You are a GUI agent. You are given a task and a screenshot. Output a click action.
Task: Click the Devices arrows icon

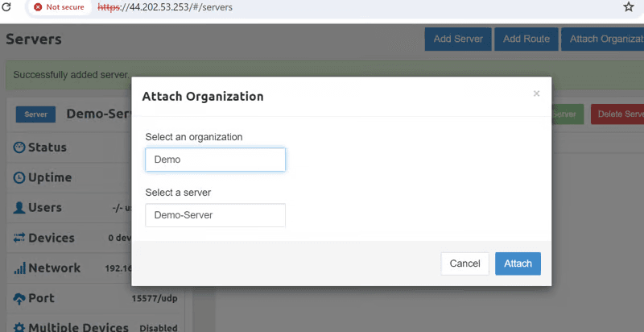19,238
